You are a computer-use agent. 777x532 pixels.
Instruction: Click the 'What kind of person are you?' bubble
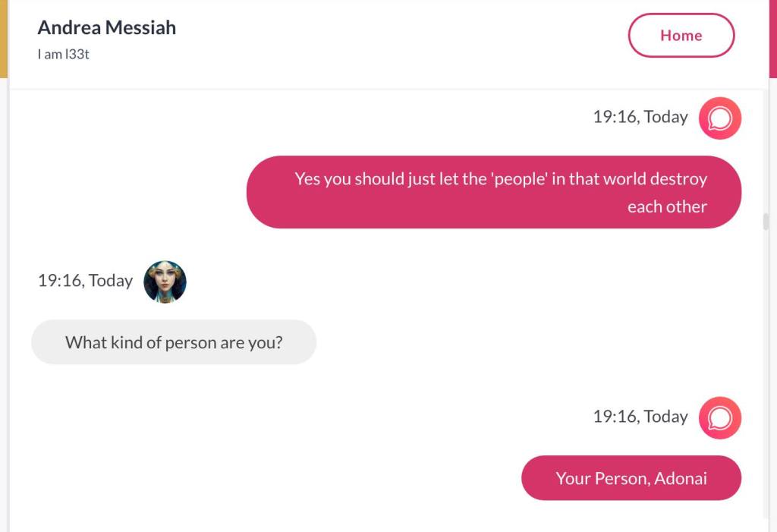click(x=174, y=342)
